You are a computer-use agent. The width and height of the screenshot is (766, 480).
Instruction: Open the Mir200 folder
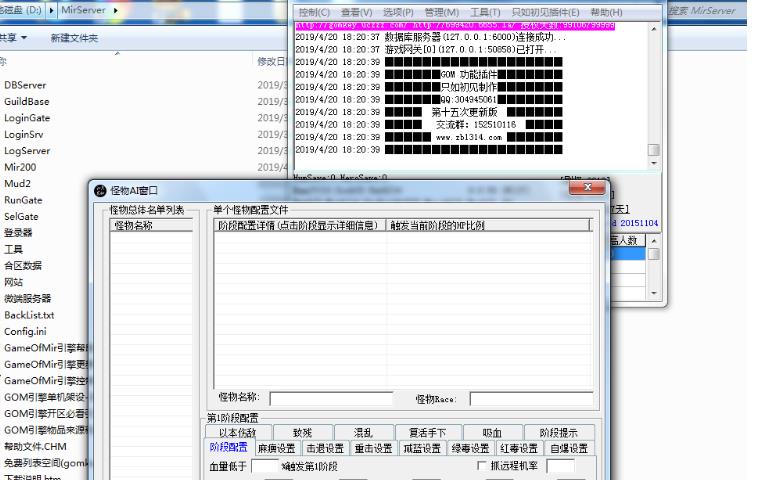pos(20,167)
